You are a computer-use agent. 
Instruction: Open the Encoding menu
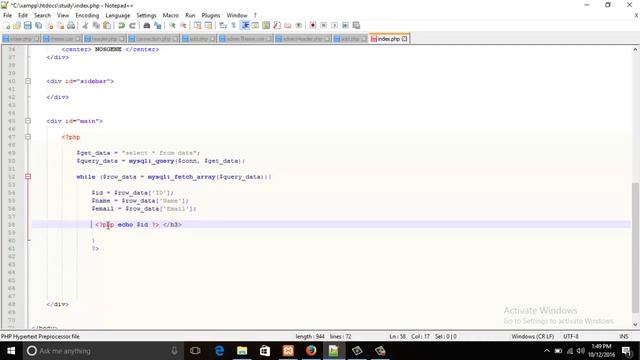(87, 15)
